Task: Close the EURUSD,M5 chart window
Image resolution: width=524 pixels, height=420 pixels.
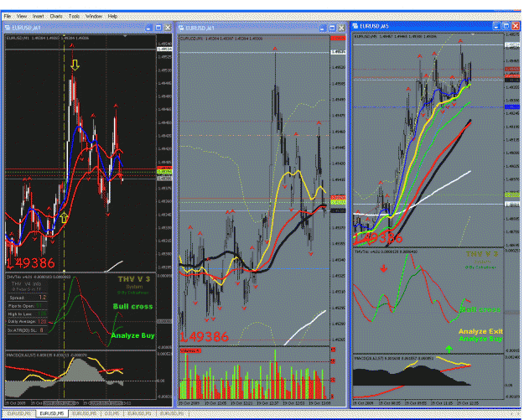Action: [516, 26]
